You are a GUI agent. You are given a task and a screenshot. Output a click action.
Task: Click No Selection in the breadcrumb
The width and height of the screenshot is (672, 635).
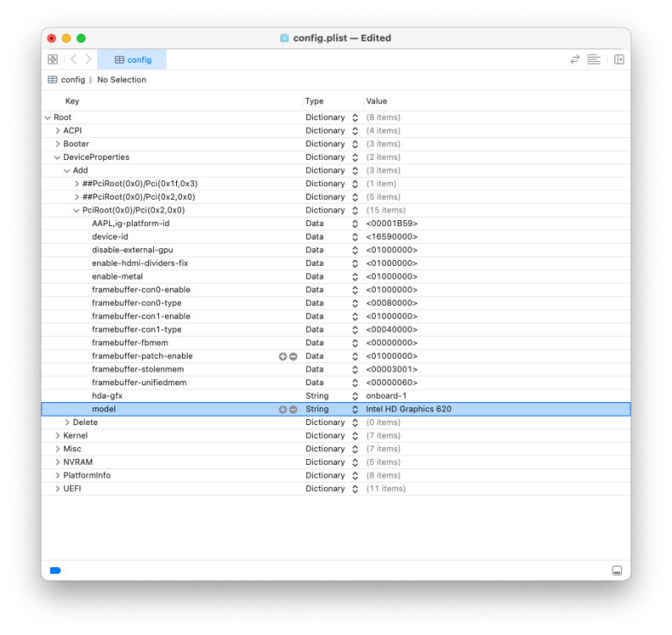click(122, 80)
